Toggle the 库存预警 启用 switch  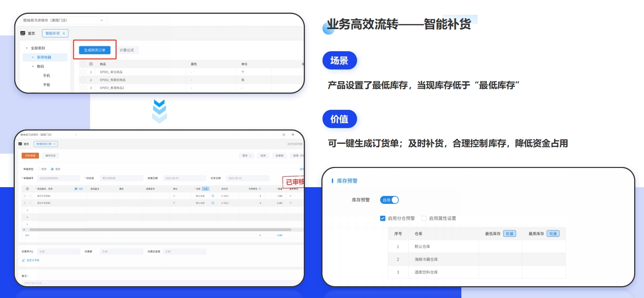[x=389, y=200]
